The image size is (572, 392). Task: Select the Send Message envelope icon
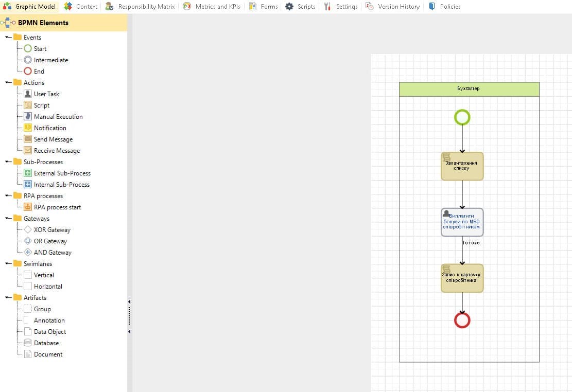(28, 139)
